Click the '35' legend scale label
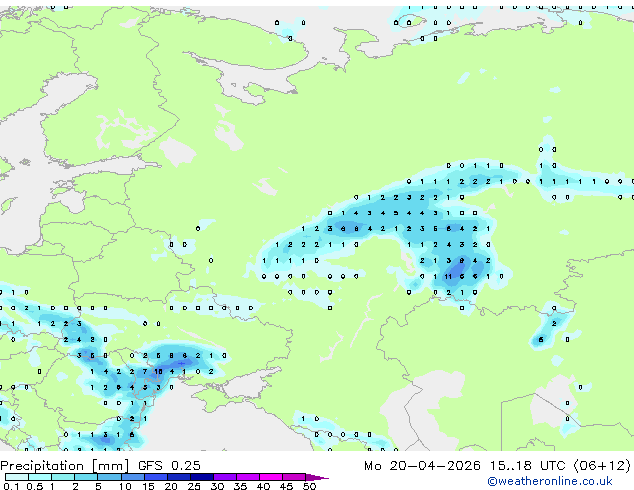 (240, 486)
